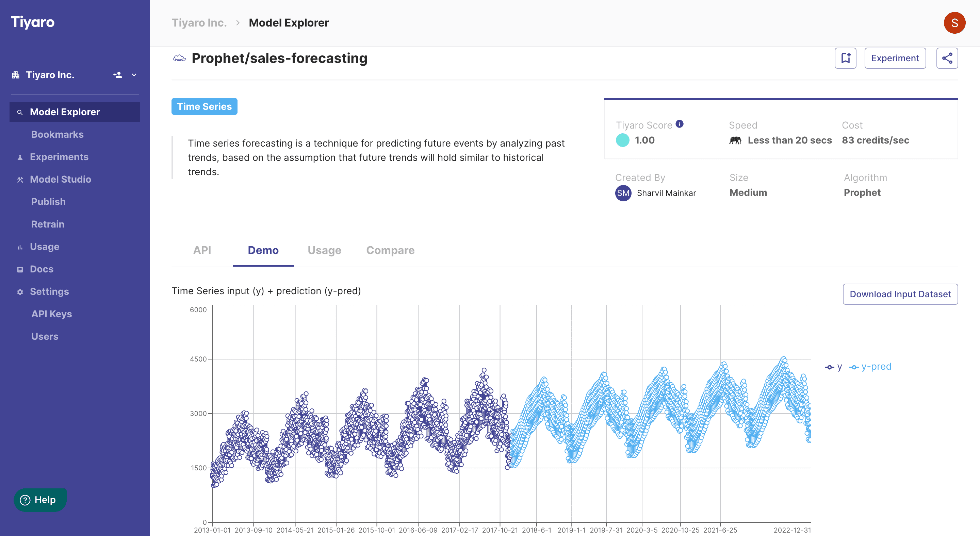Click the share icon button
The image size is (980, 536).
947,58
